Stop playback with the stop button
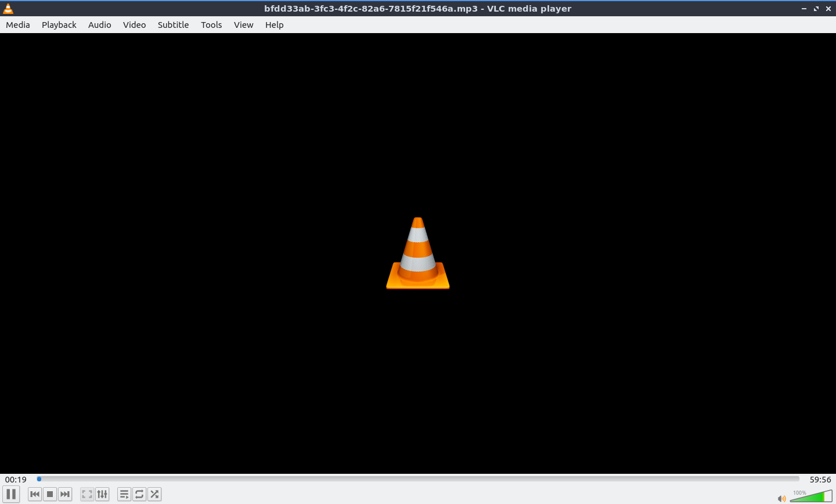The height and width of the screenshot is (504, 836). (x=50, y=494)
